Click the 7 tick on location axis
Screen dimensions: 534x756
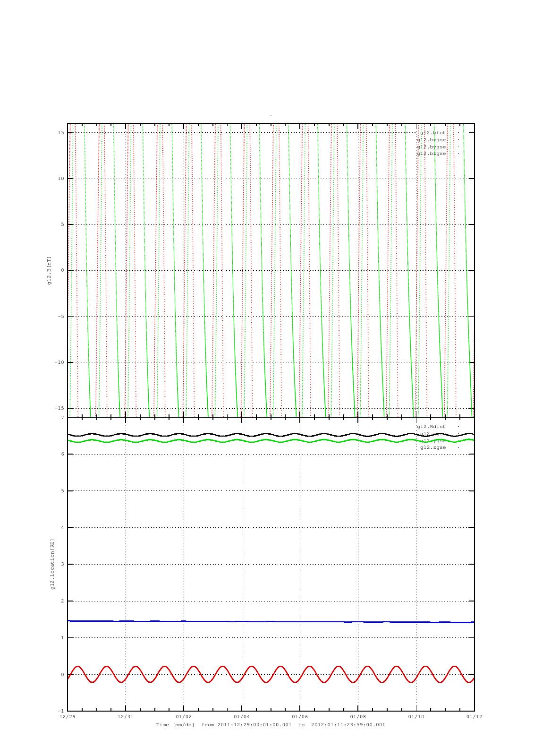click(62, 418)
